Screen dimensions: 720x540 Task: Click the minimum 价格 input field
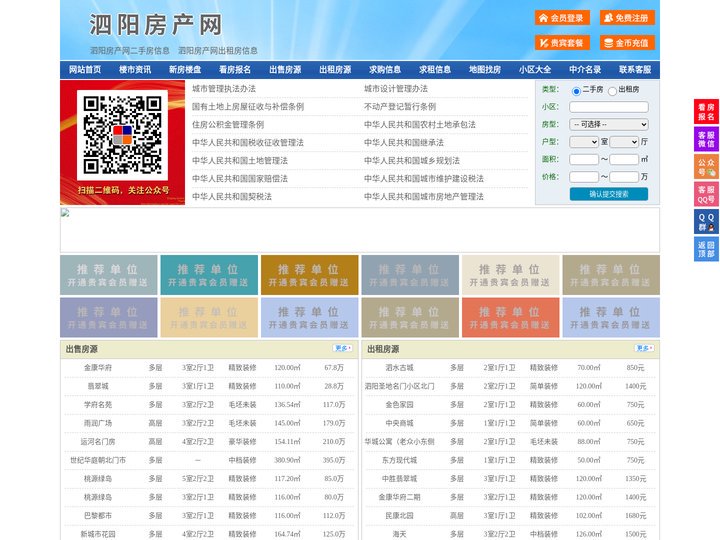point(584,177)
